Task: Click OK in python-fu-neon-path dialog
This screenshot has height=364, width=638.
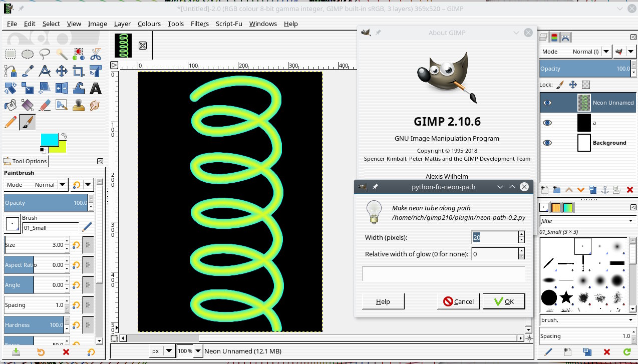Action: pyautogui.click(x=504, y=301)
